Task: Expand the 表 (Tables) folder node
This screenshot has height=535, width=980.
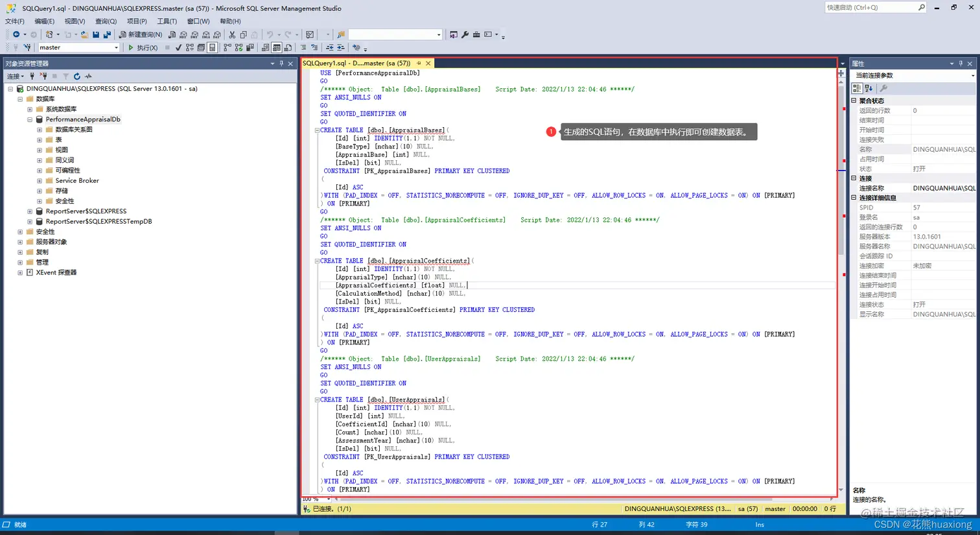Action: click(x=40, y=139)
